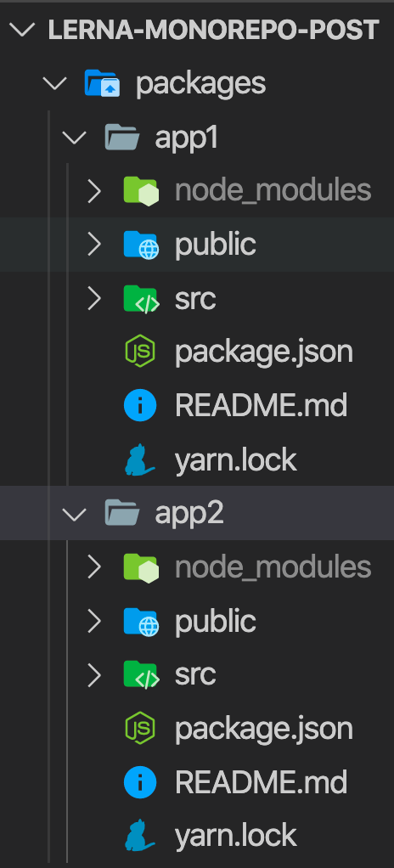394x868 pixels.
Task: Click the app2 open-folder icon
Action: 121,513
